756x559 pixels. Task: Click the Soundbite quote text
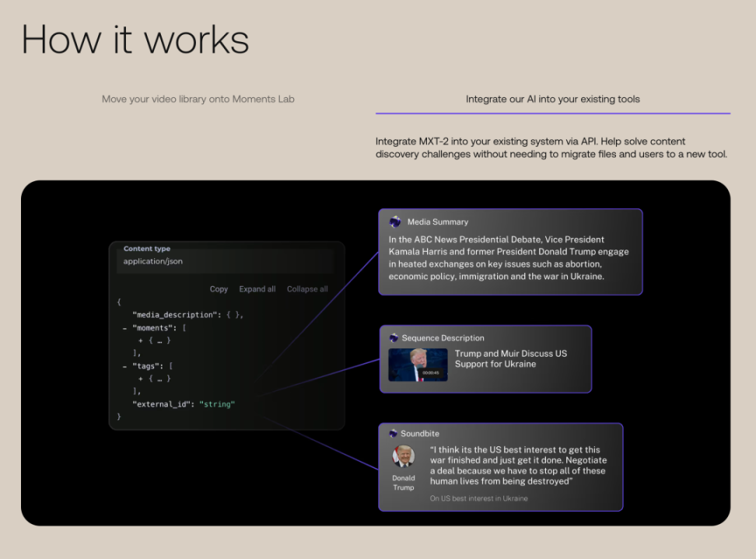click(x=518, y=466)
